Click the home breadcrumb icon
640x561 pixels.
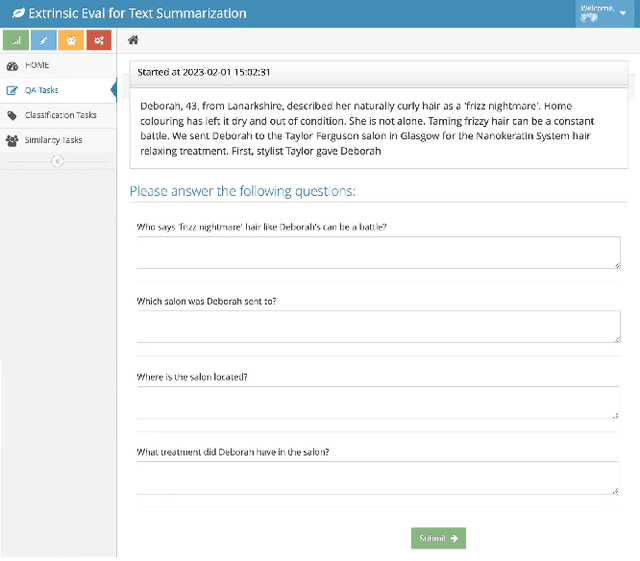tap(133, 40)
